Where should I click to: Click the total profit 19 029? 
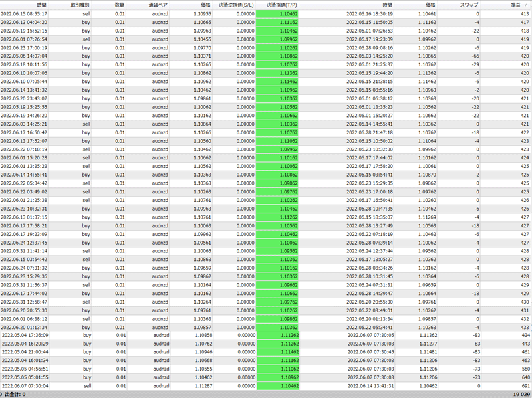coord(521,394)
